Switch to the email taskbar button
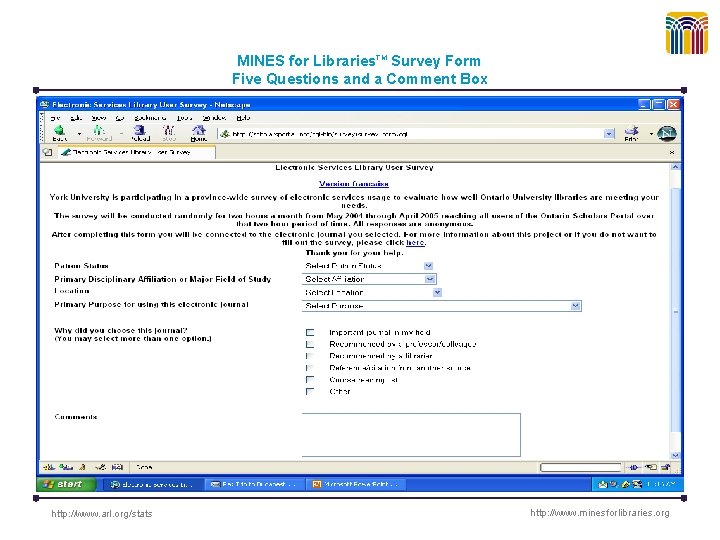Viewport: 720px width, 540px height. point(256,484)
